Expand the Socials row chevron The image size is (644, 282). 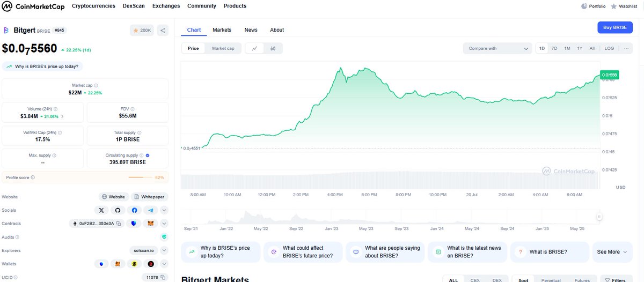[164, 210]
